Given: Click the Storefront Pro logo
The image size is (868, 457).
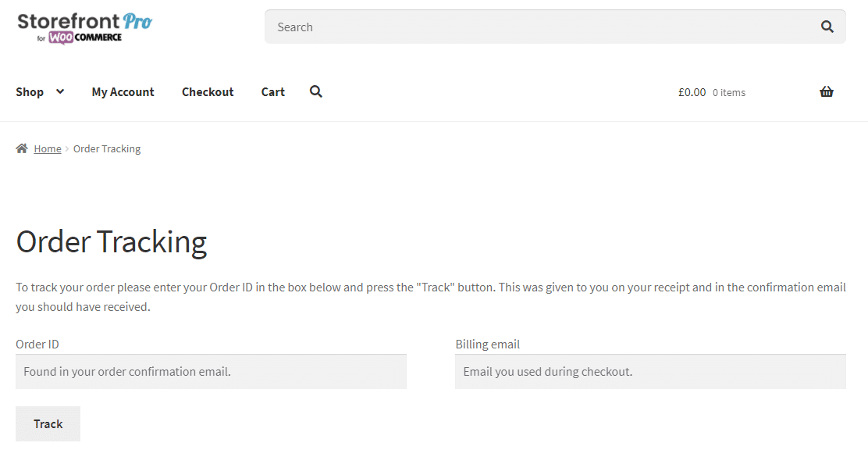Looking at the screenshot, I should tap(85, 27).
